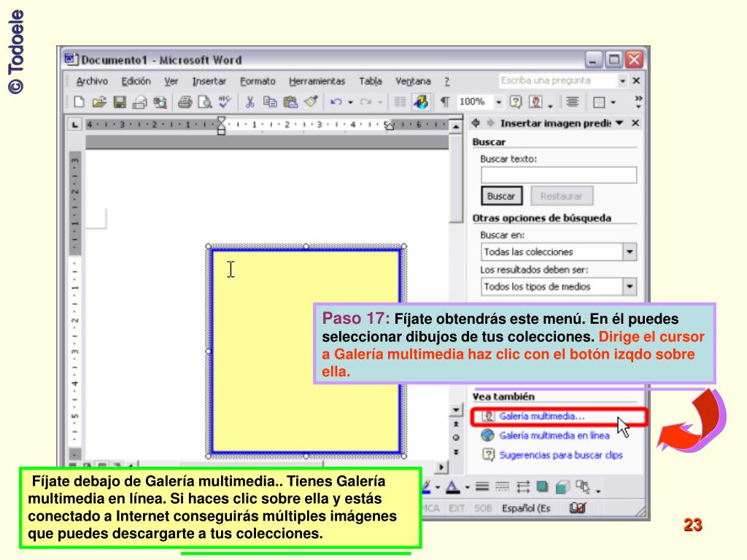Create a new blank document icon
The height and width of the screenshot is (560, 747).
[x=79, y=102]
